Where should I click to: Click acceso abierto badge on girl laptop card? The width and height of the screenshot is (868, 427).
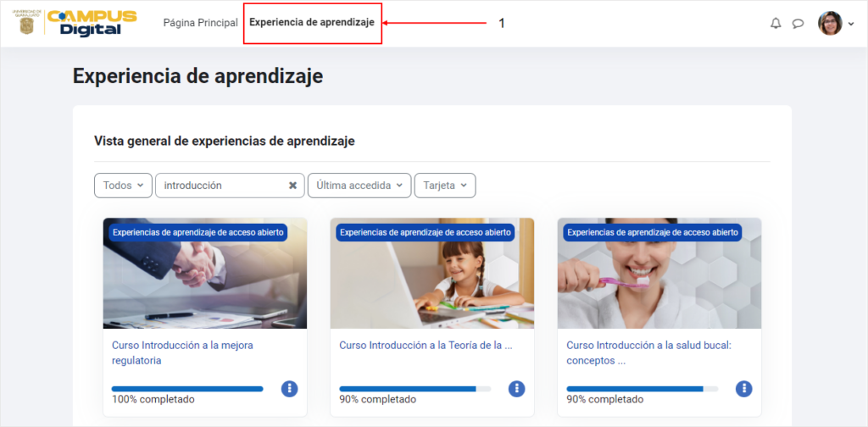coord(426,232)
